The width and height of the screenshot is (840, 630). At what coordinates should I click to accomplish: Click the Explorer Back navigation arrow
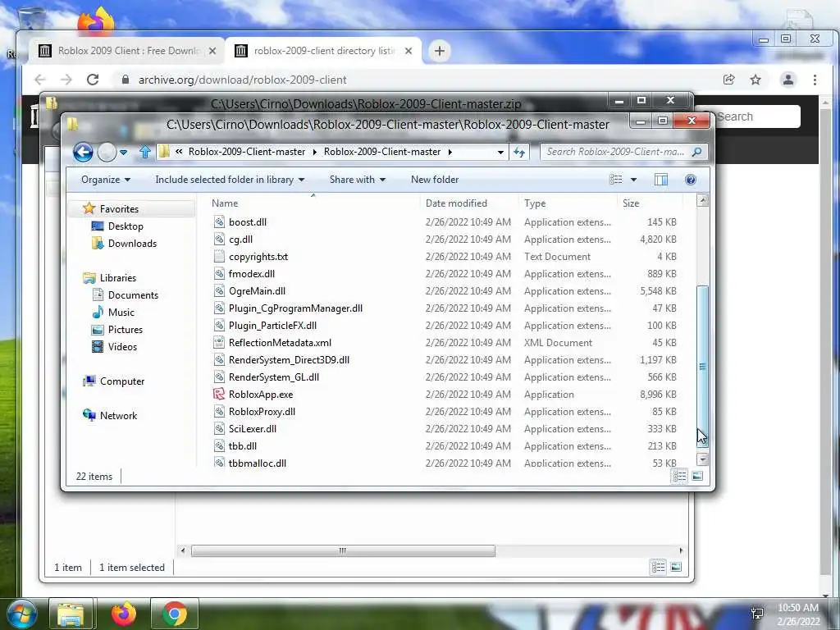coord(83,152)
